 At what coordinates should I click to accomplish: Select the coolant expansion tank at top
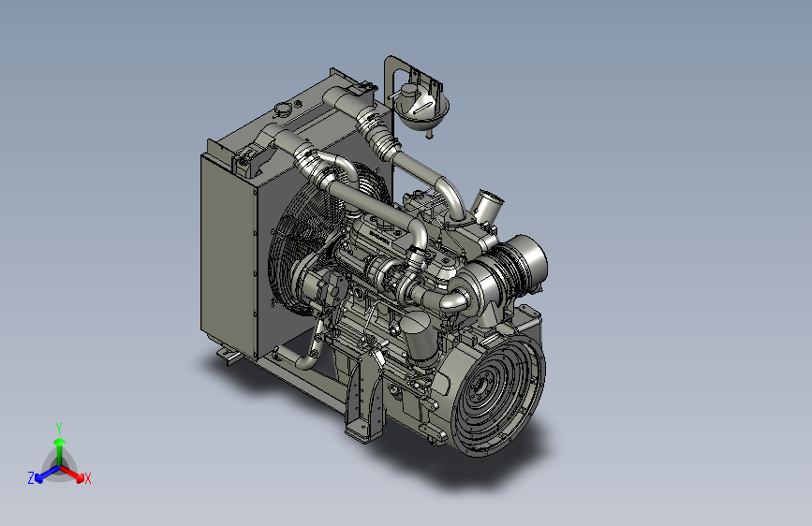coord(421,107)
